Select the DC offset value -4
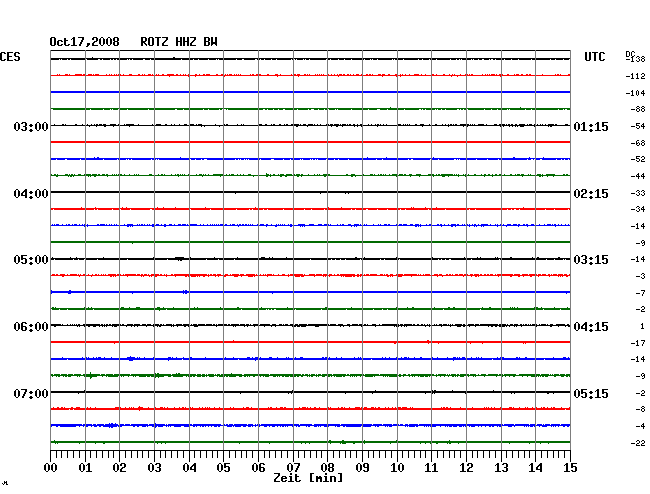Viewport: 650px width, 494px height. coord(640,426)
